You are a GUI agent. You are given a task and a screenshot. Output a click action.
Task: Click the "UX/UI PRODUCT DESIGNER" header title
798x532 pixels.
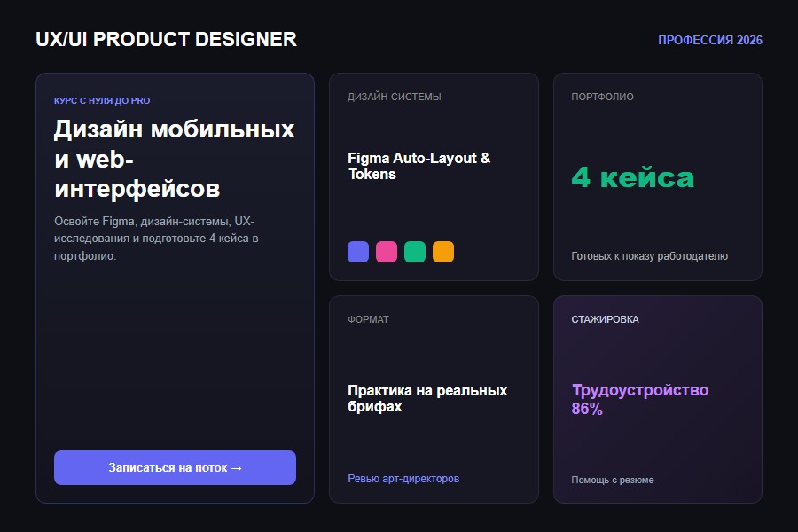167,39
